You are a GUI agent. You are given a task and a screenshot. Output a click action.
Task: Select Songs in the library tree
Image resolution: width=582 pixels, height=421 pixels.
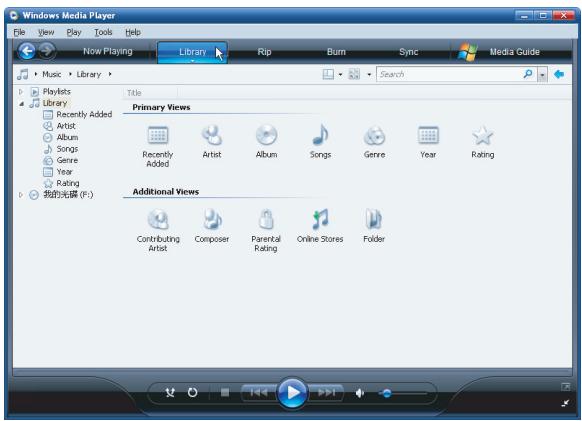[x=67, y=149]
